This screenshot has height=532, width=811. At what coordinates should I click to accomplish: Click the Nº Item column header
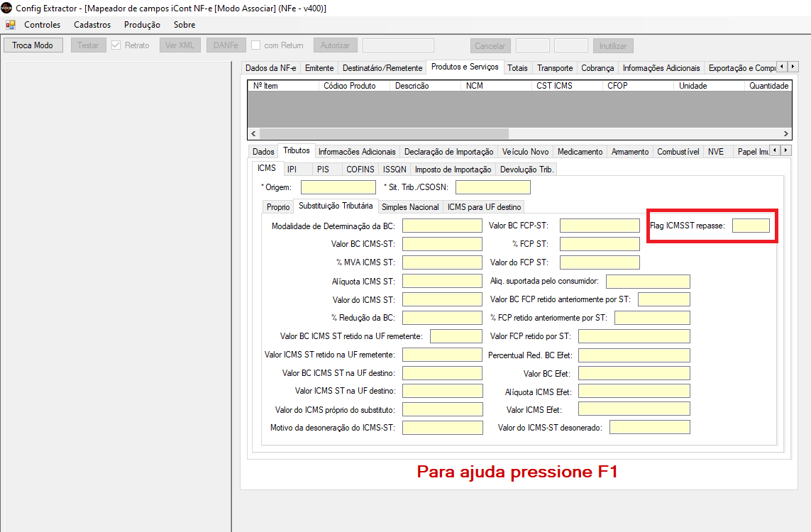(283, 86)
